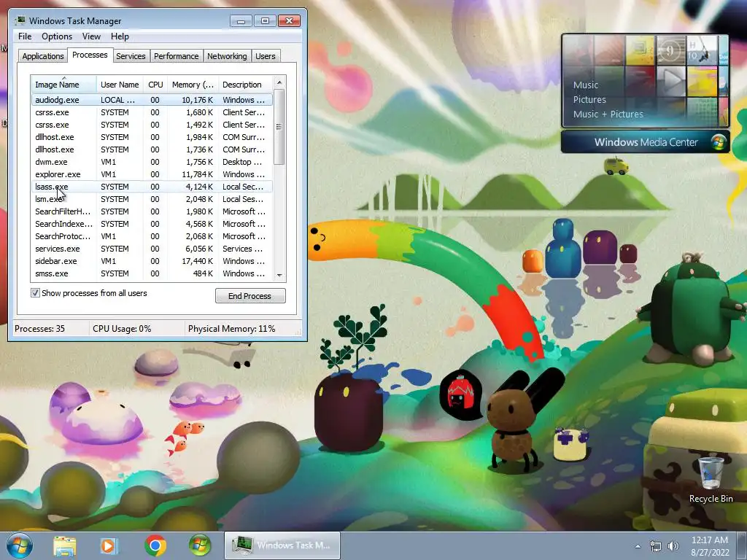
Task: Sort by User Name column header
Action: pos(120,85)
